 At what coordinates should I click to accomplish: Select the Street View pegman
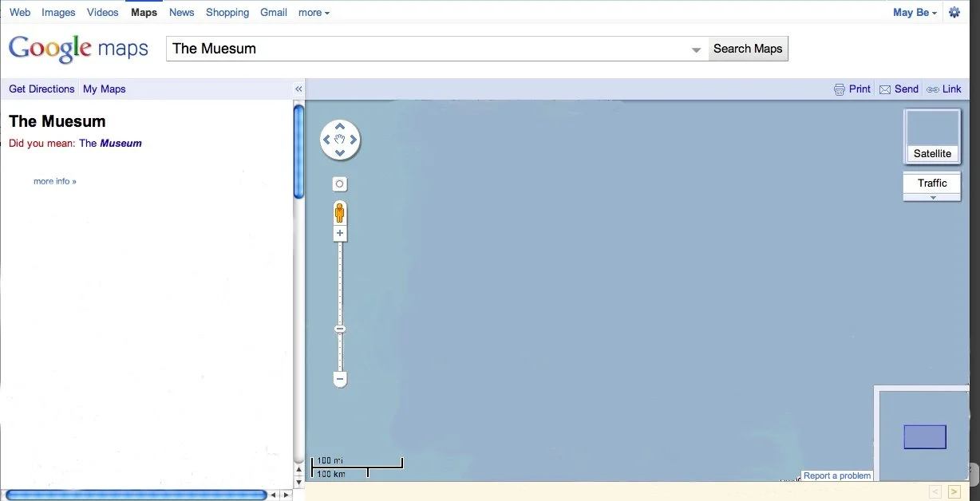click(339, 213)
